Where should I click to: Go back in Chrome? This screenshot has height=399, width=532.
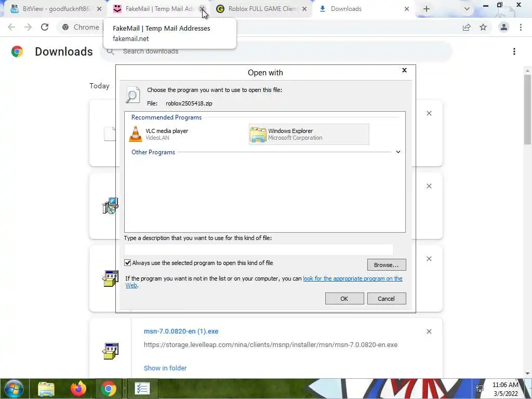pos(11,27)
